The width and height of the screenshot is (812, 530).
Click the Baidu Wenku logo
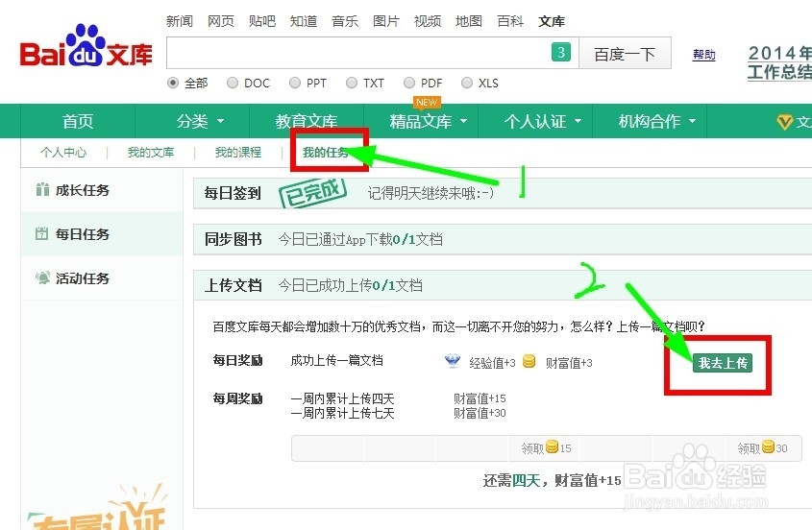86,47
